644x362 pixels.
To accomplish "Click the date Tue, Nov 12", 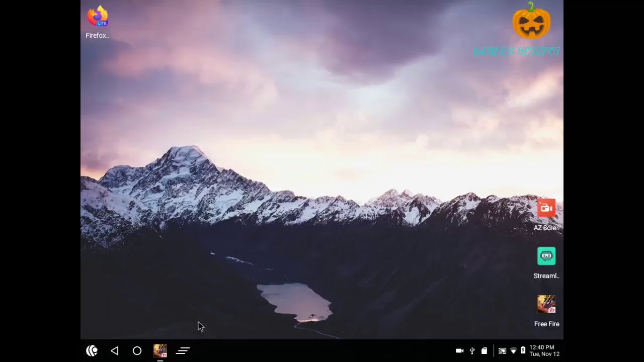I will (x=544, y=354).
